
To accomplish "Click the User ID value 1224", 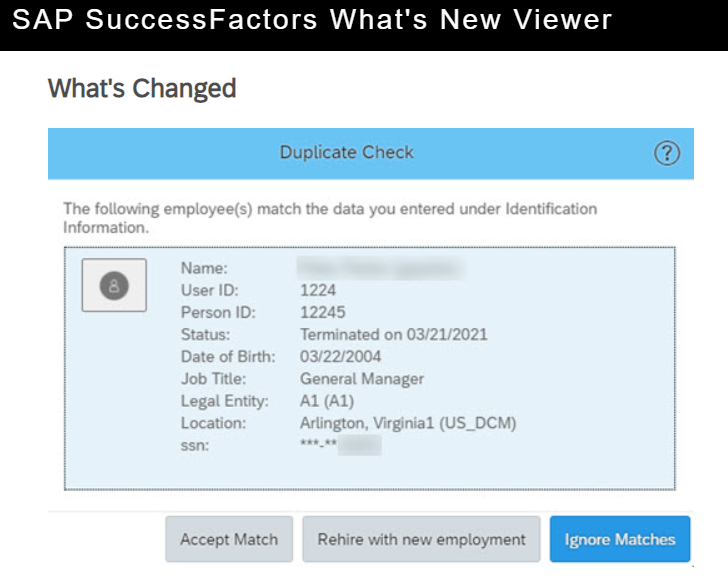I will (318, 291).
